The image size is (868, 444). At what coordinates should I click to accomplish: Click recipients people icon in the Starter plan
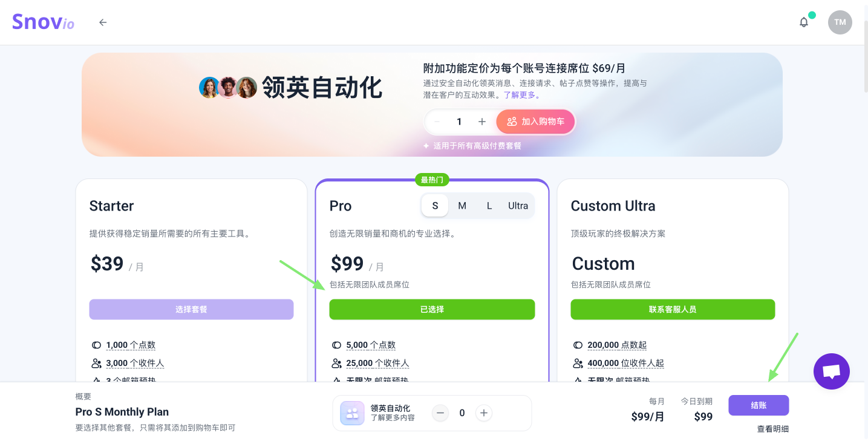tap(96, 363)
